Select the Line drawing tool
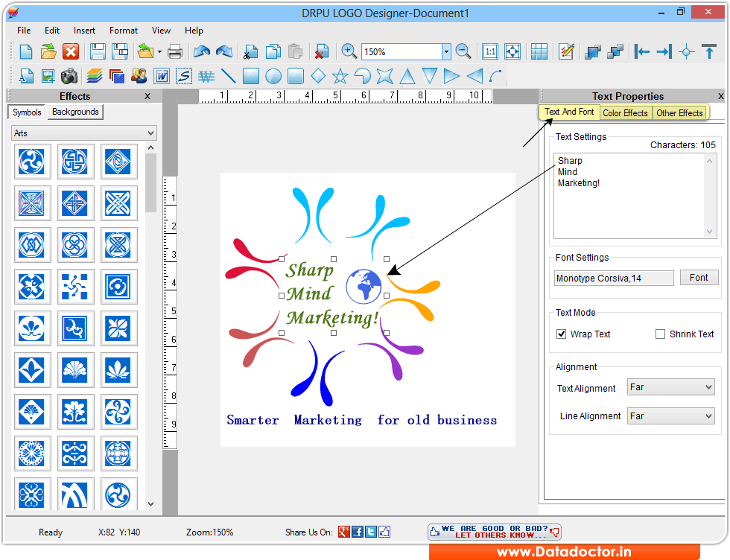The width and height of the screenshot is (730, 560). click(228, 75)
